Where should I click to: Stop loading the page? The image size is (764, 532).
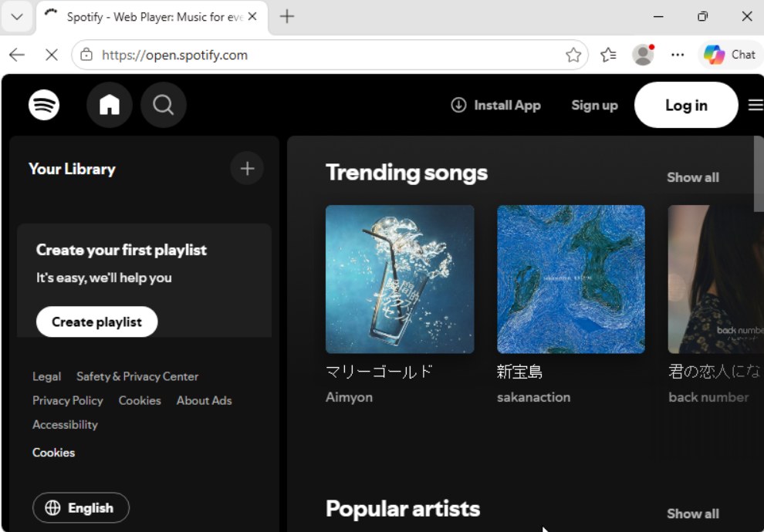pyautogui.click(x=51, y=55)
